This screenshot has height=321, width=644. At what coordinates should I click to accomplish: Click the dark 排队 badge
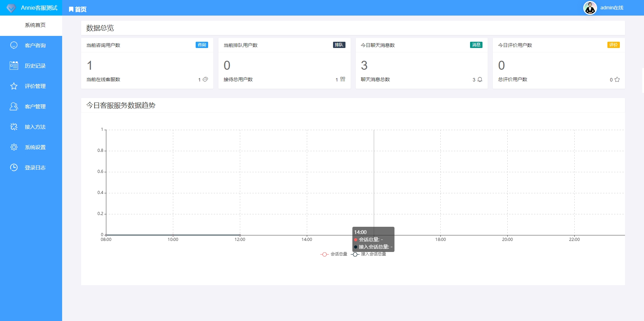[339, 45]
